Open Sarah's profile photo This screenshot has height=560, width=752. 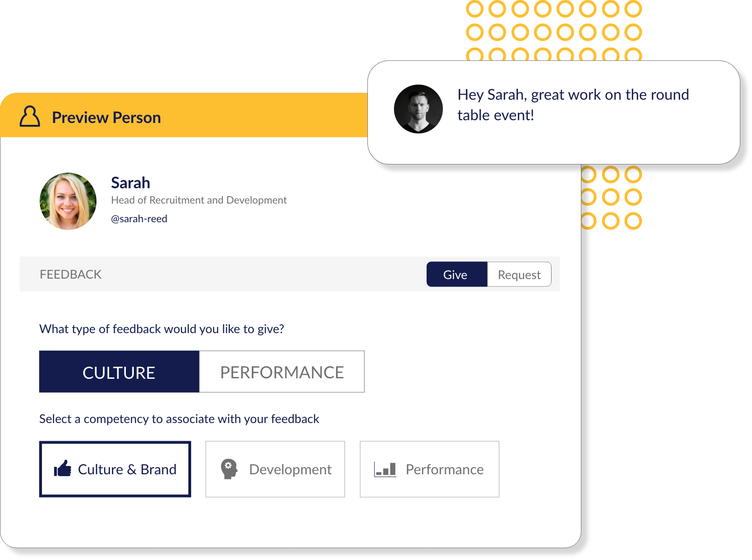pyautogui.click(x=68, y=201)
